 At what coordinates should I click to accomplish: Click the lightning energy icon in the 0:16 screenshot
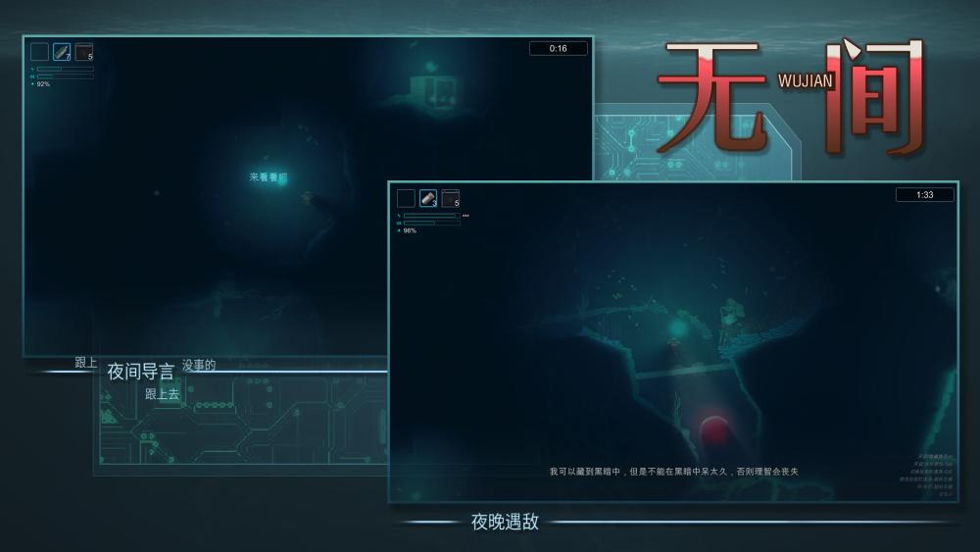32,70
